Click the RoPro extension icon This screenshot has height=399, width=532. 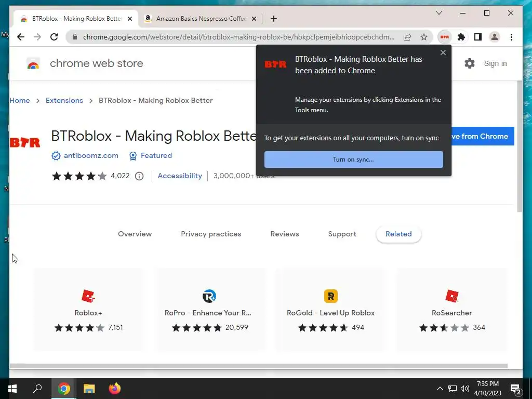tap(209, 296)
